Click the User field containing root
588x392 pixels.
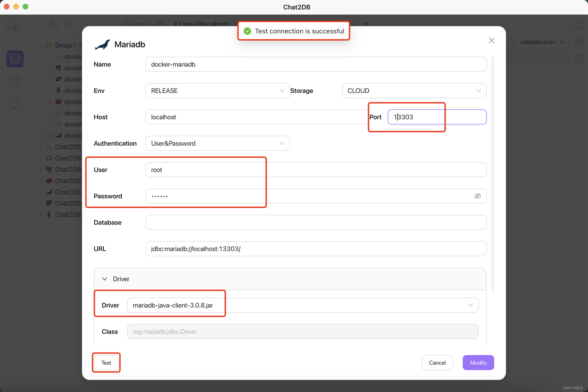point(316,170)
